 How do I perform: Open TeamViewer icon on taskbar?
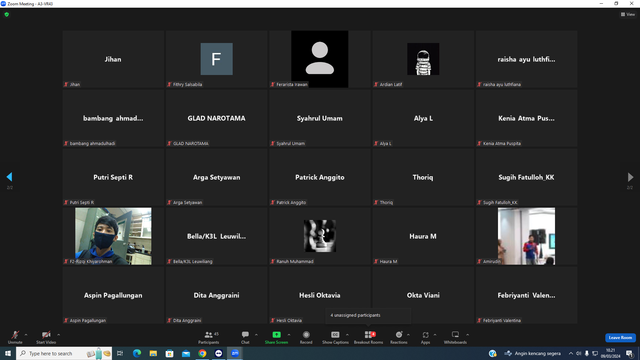[218, 353]
